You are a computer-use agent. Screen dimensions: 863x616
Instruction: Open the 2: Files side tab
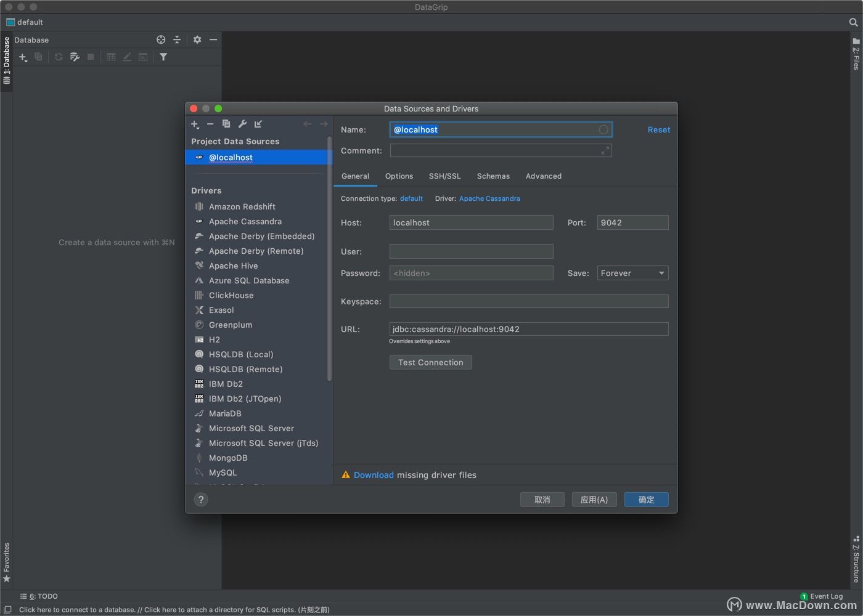click(x=856, y=55)
